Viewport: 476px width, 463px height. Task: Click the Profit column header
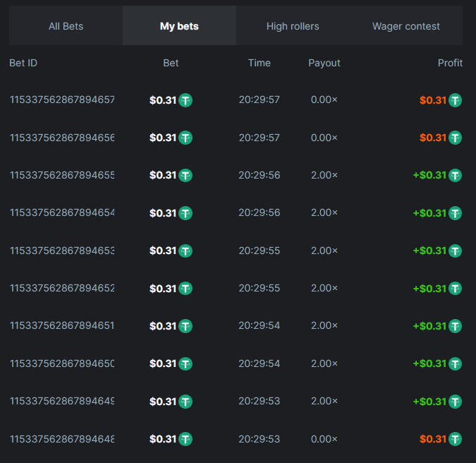tap(450, 63)
